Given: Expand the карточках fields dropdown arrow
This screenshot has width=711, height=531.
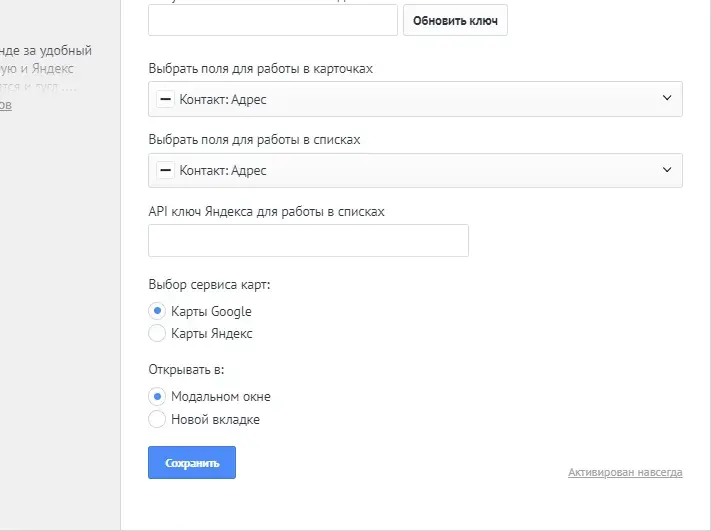Looking at the screenshot, I should [x=667, y=98].
